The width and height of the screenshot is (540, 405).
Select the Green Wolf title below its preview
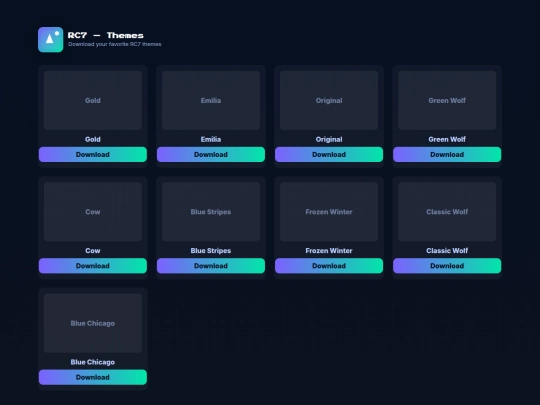tap(447, 139)
